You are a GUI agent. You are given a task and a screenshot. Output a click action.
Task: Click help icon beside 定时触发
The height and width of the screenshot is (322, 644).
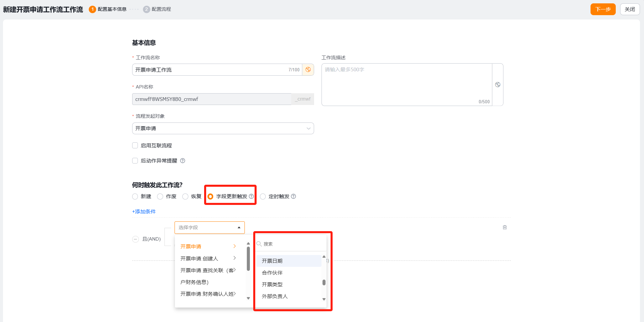click(x=293, y=196)
